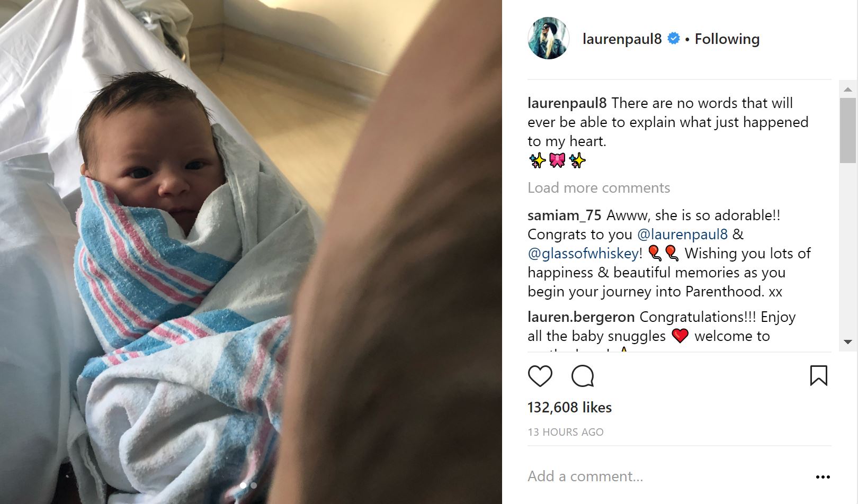The image size is (858, 504).
Task: Focus the Add a comment field
Action: pos(667,476)
